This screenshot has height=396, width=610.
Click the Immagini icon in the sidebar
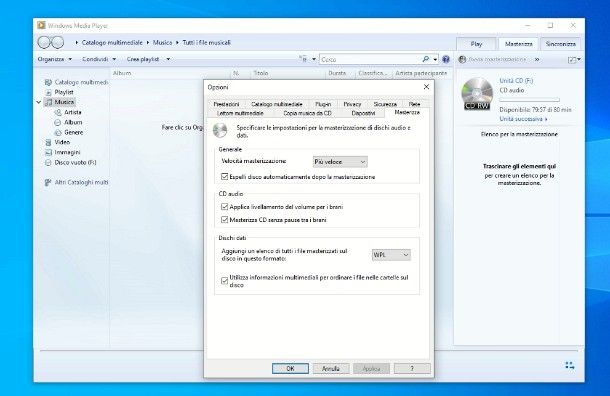(48, 152)
